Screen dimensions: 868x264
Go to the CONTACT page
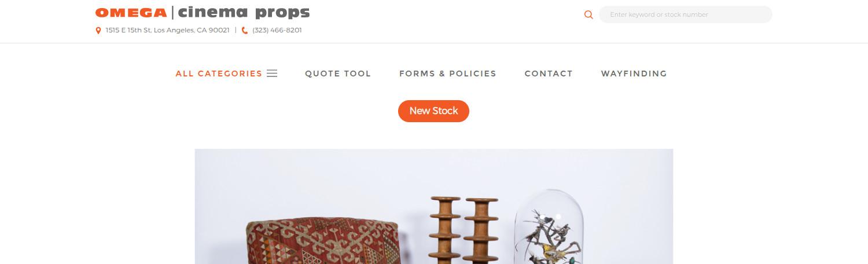click(549, 74)
